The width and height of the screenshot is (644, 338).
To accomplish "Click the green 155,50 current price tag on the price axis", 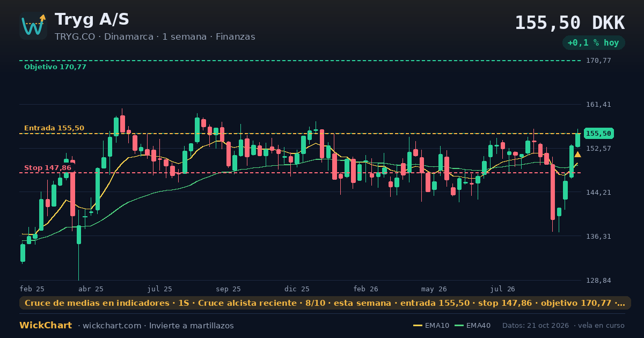I will tap(599, 134).
